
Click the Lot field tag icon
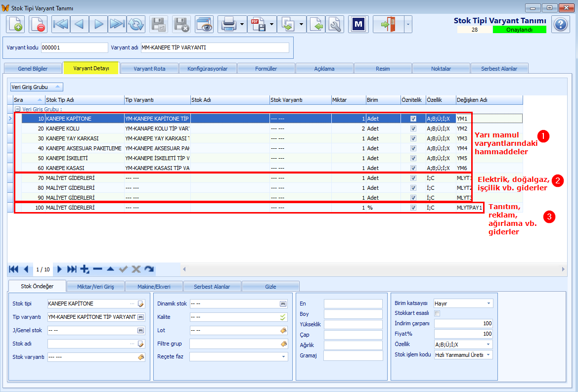click(x=283, y=331)
